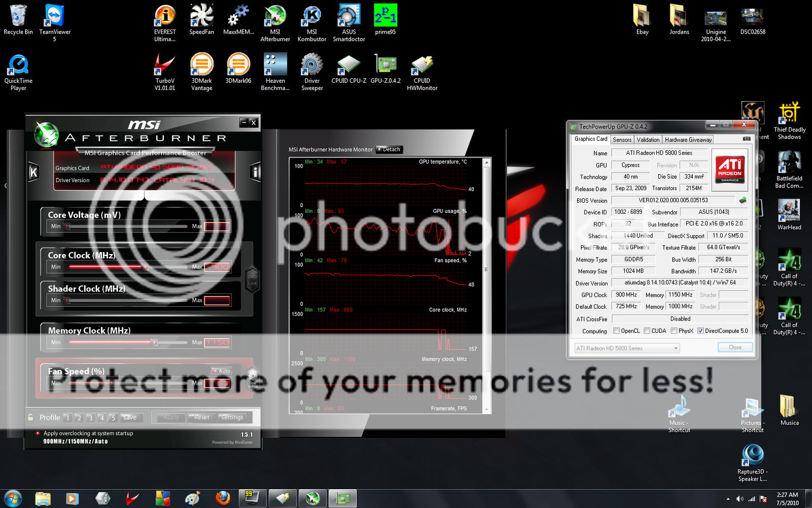Click the GPU-Z Close button
The image size is (812, 508).
pyautogui.click(x=735, y=347)
